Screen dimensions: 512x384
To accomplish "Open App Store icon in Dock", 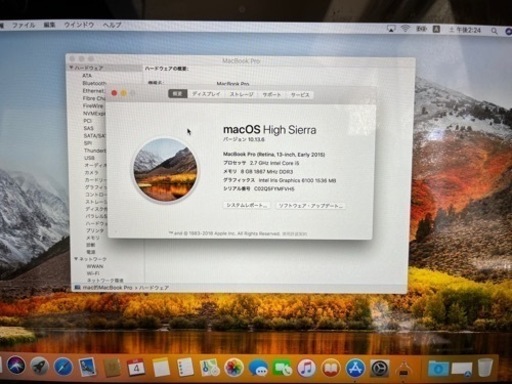I will pyautogui.click(x=355, y=369).
